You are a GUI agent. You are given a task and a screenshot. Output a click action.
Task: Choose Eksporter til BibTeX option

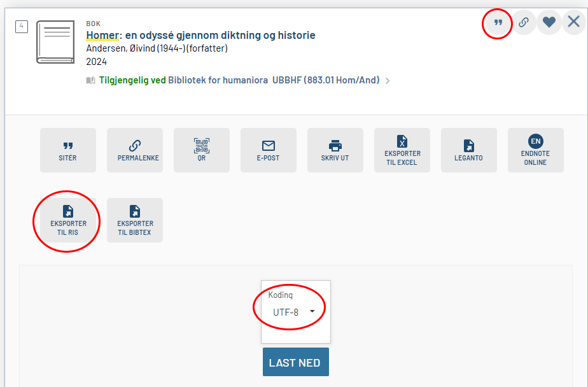point(135,220)
